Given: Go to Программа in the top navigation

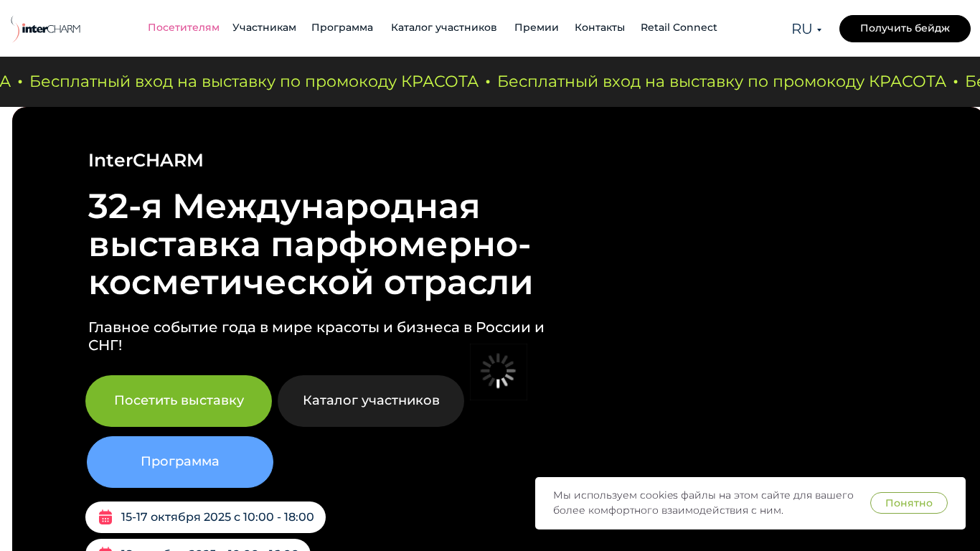Looking at the screenshot, I should (x=342, y=27).
